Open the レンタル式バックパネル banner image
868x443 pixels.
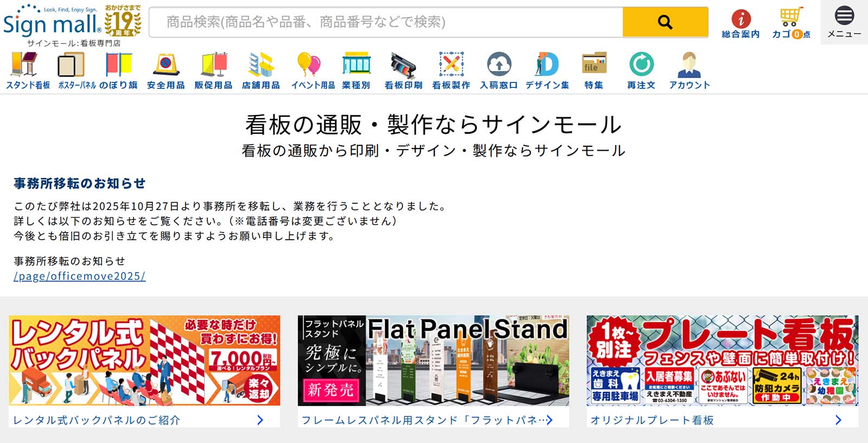[144, 361]
